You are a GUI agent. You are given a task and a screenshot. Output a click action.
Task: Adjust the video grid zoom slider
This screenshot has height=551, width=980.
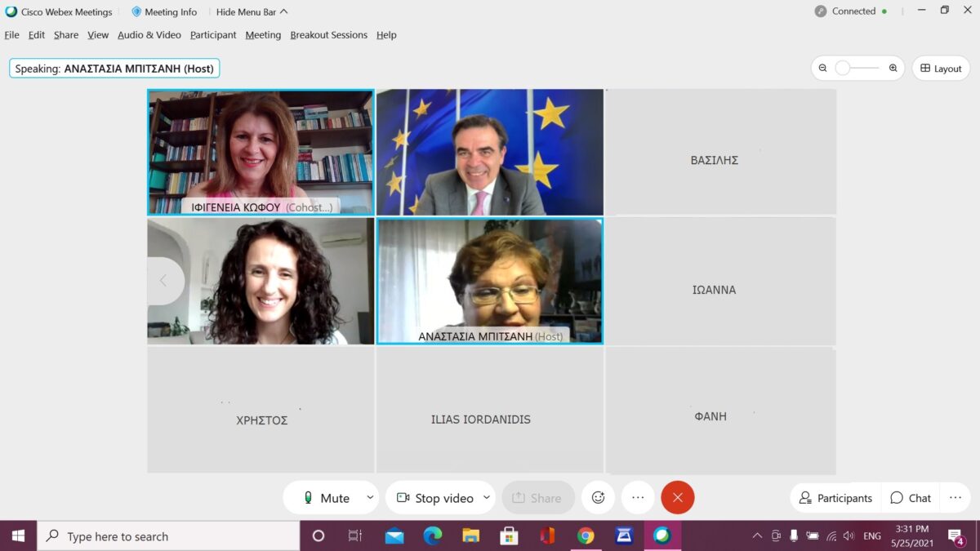(844, 69)
